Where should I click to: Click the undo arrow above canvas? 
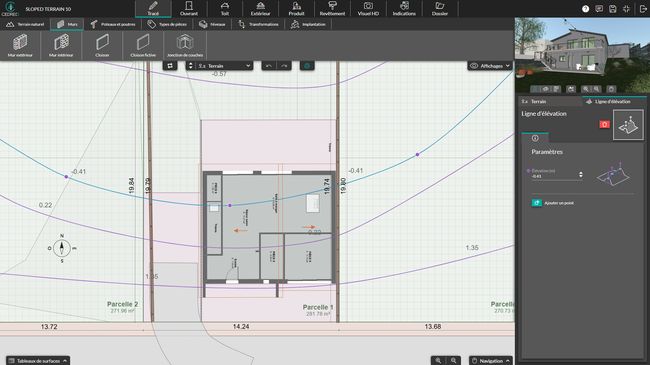269,66
